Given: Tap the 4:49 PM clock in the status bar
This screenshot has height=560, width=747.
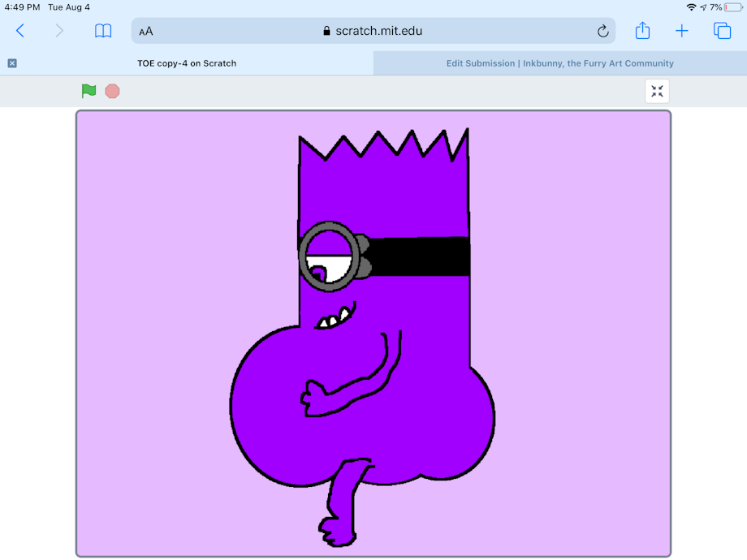Looking at the screenshot, I should coord(22,7).
